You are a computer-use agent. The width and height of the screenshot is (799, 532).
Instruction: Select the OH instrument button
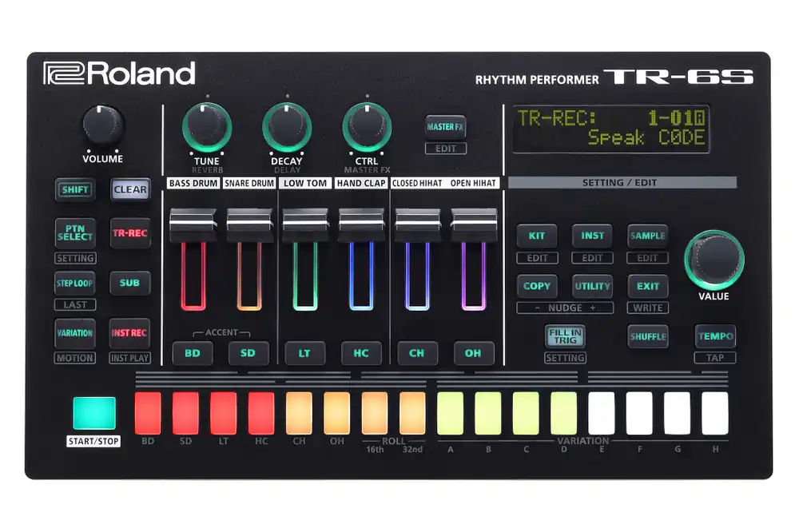coord(473,353)
